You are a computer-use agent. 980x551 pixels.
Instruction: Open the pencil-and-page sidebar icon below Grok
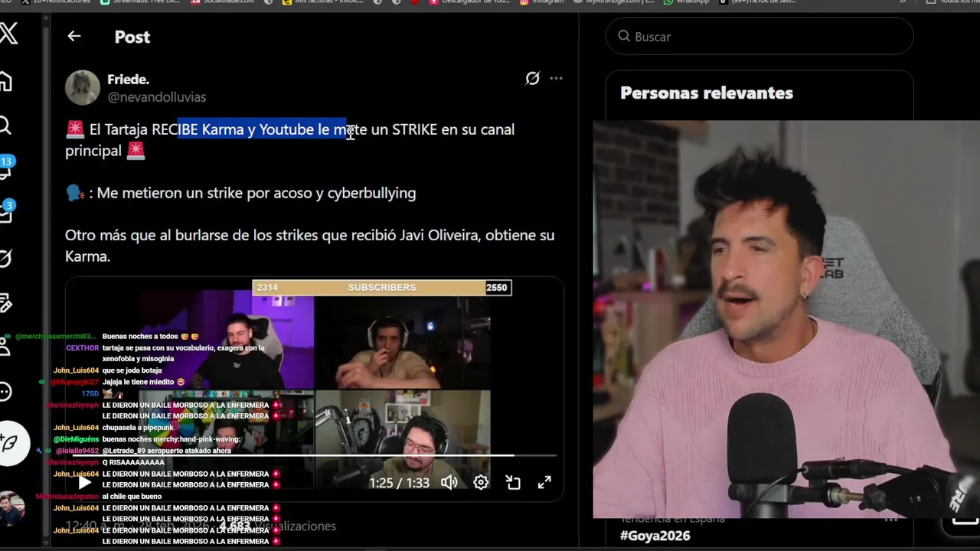tap(5, 303)
